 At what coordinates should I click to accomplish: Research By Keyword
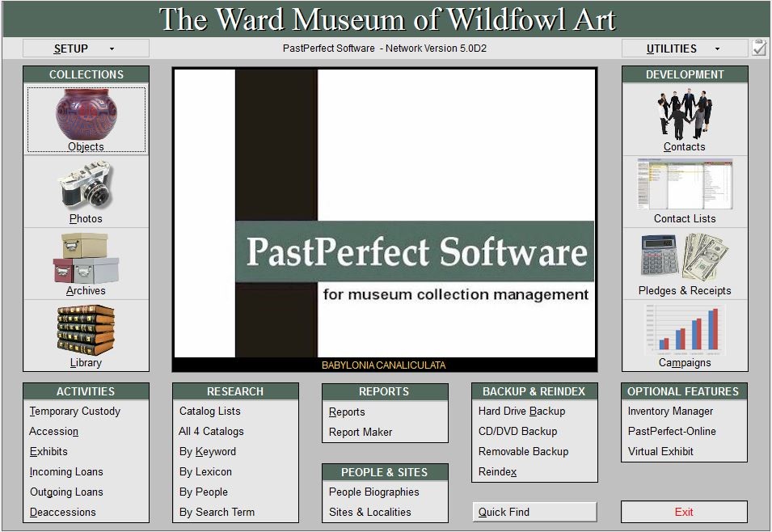coord(207,451)
